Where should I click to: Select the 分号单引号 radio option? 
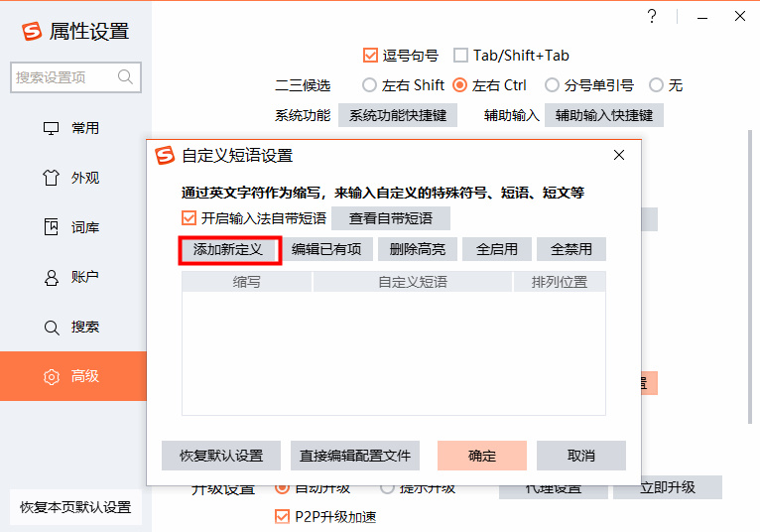click(552, 85)
